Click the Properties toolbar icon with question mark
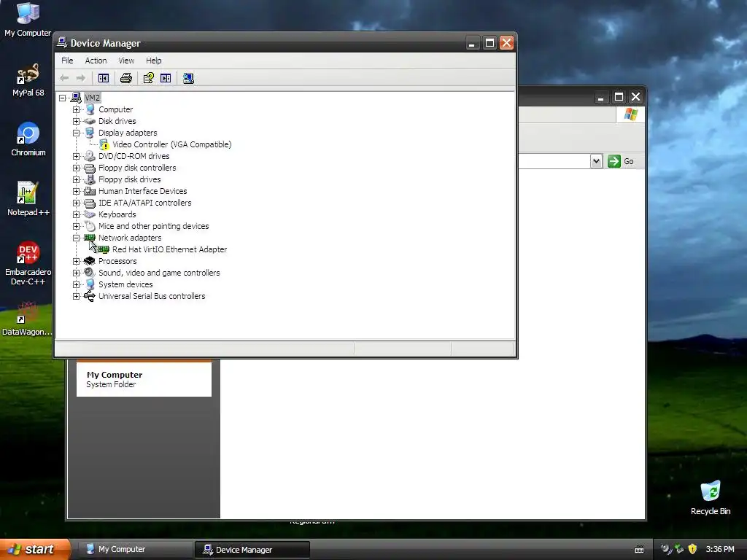The image size is (747, 560). [x=149, y=78]
